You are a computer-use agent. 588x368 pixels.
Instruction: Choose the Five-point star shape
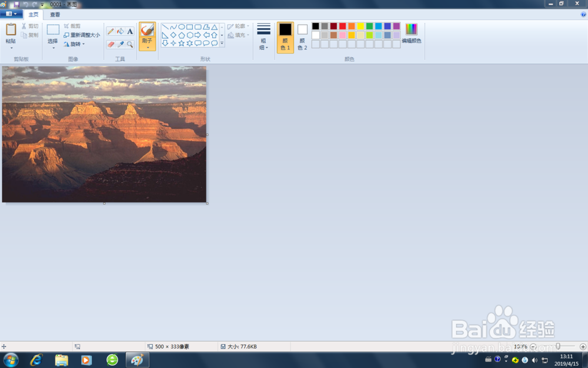(x=182, y=44)
